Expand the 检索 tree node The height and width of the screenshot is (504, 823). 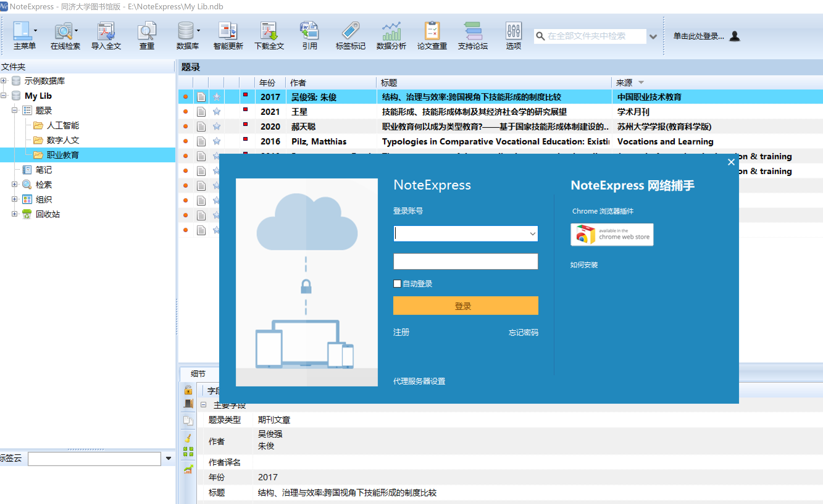[x=15, y=184]
